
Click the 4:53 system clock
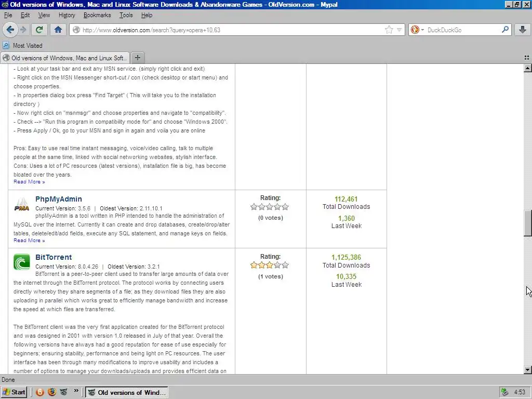pos(520,392)
